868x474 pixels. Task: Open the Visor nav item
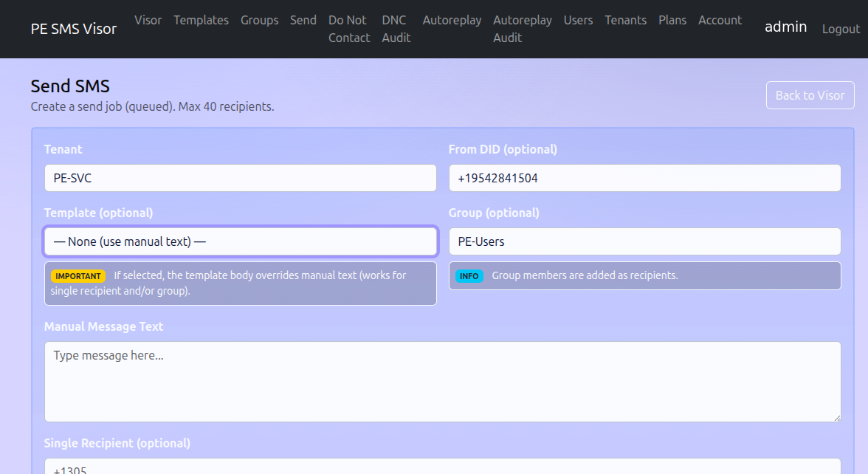pos(148,20)
